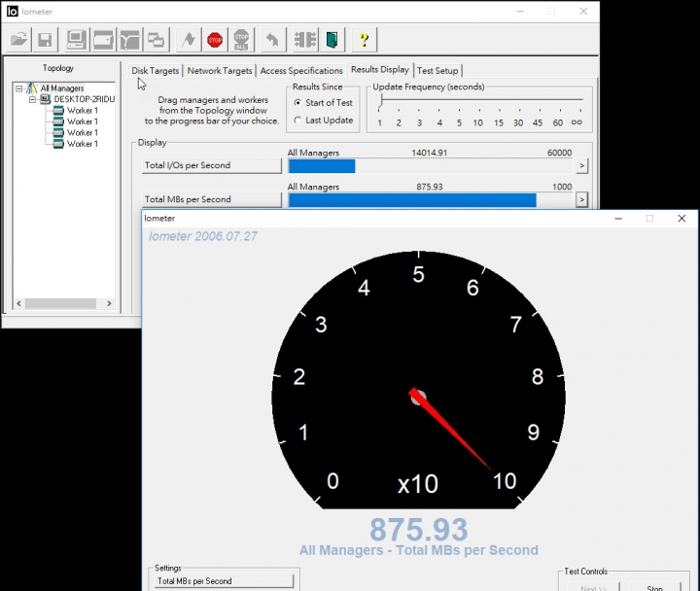Viewport: 700px width, 591px height.
Task: Select DESKTOP-2RIDU computer icon
Action: tap(45, 99)
